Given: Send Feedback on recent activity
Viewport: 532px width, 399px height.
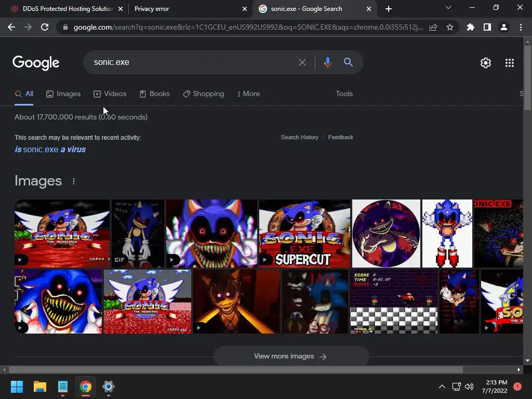Looking at the screenshot, I should (341, 137).
